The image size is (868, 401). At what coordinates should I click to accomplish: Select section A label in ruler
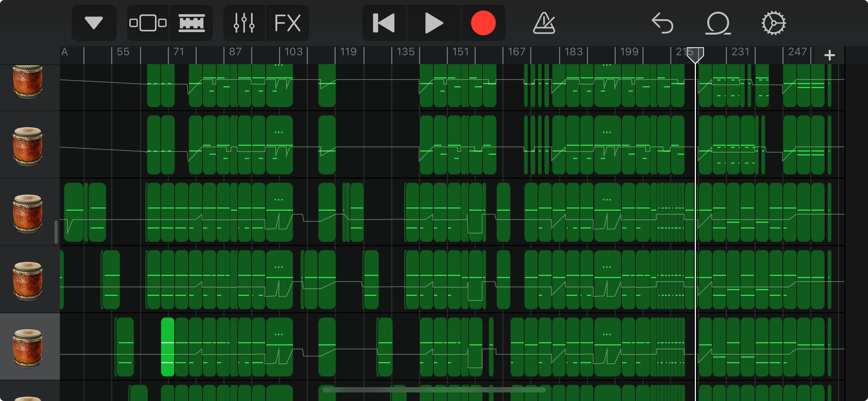[x=64, y=52]
